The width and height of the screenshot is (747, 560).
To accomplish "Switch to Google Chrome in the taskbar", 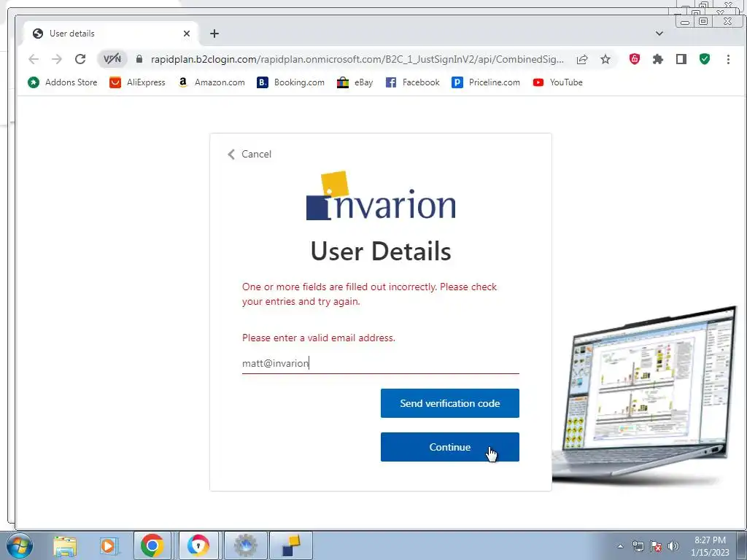I will (x=152, y=545).
